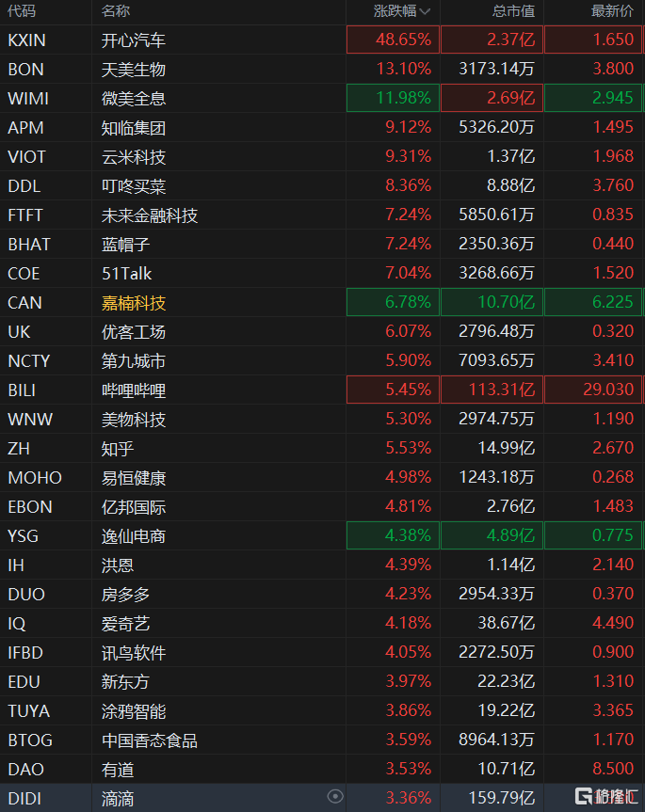Open 嘉楠科技 highlighted stock name

(134, 303)
